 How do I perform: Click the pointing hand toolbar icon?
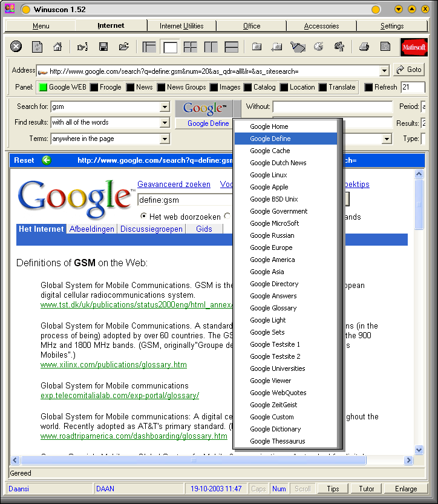(x=83, y=47)
